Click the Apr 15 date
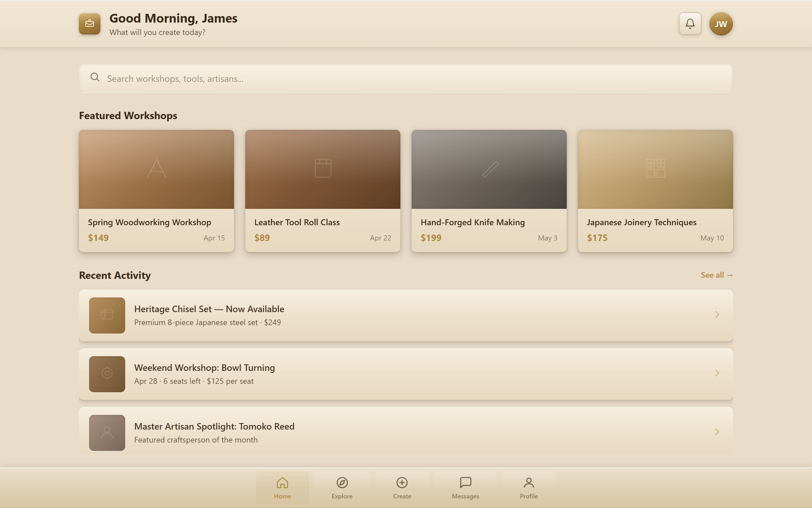Viewport: 812px width, 508px height. (x=214, y=238)
